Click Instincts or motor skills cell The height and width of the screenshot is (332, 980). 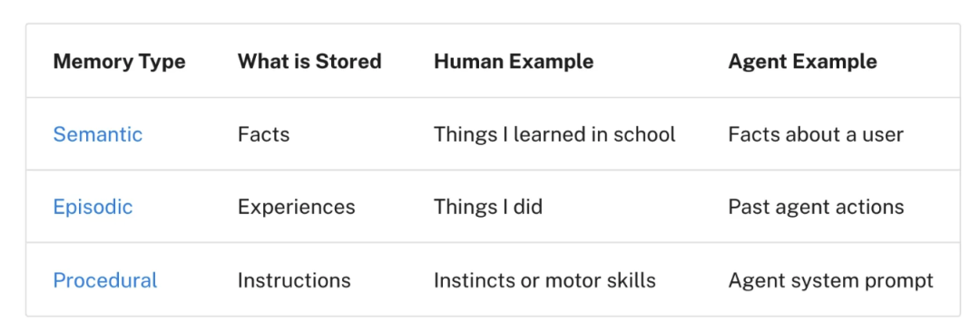(x=544, y=280)
